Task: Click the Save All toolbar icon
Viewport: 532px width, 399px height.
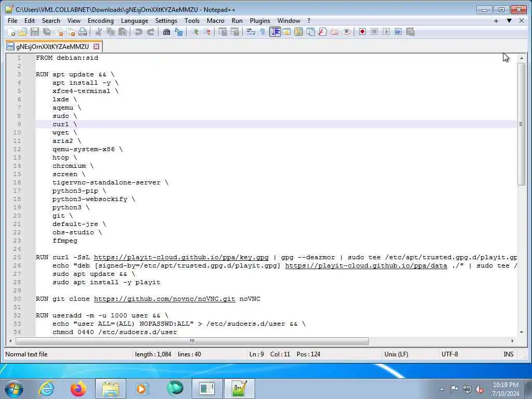Action: [x=47, y=32]
